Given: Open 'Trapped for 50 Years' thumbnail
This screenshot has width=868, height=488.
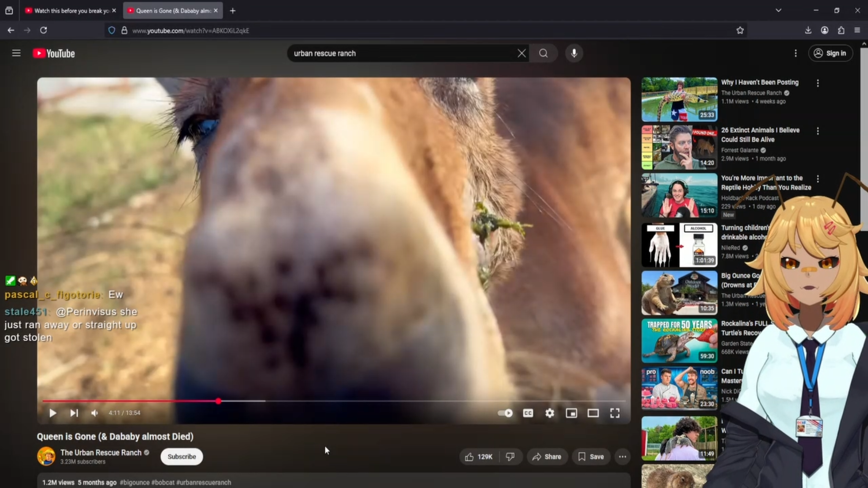Looking at the screenshot, I should [x=679, y=341].
